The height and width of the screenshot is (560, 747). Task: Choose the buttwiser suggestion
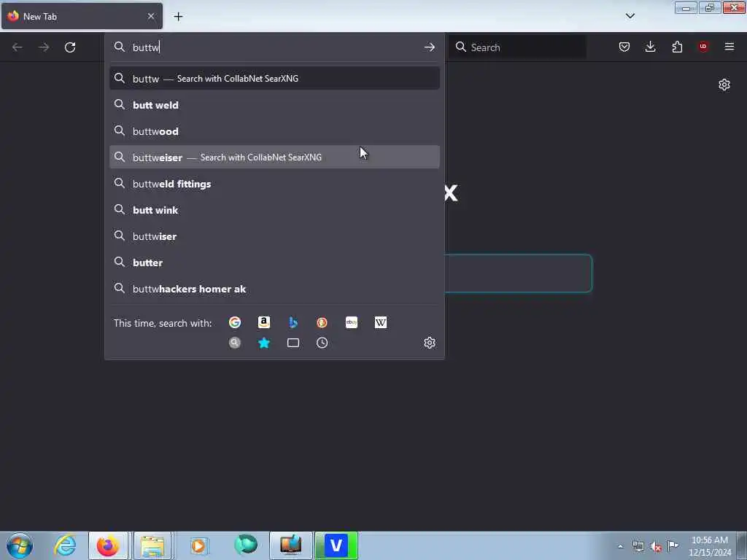click(274, 236)
